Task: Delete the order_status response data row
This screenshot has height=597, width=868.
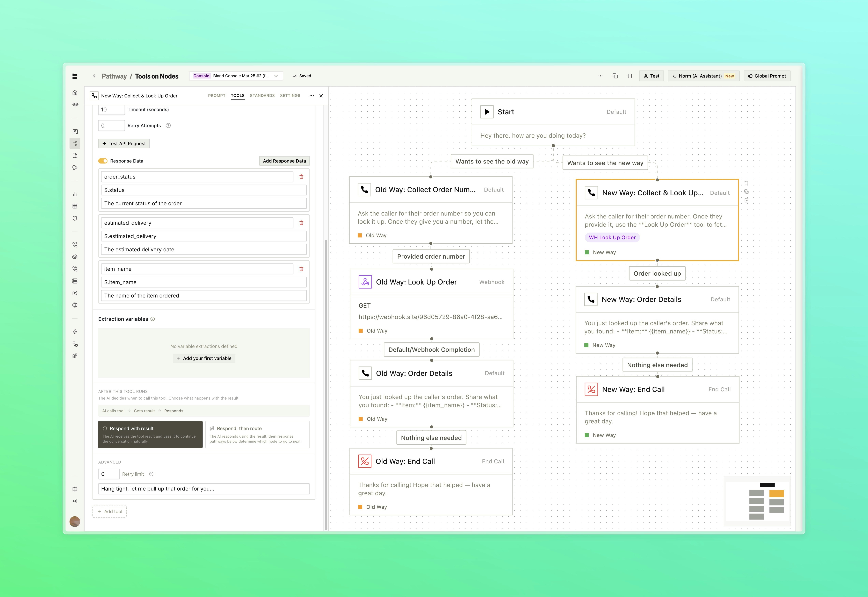Action: coord(301,176)
